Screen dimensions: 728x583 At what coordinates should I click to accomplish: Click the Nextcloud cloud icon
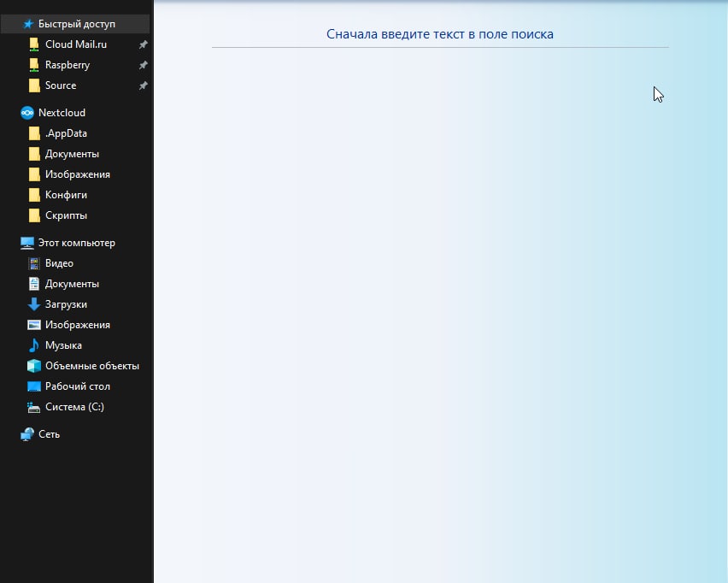point(27,113)
